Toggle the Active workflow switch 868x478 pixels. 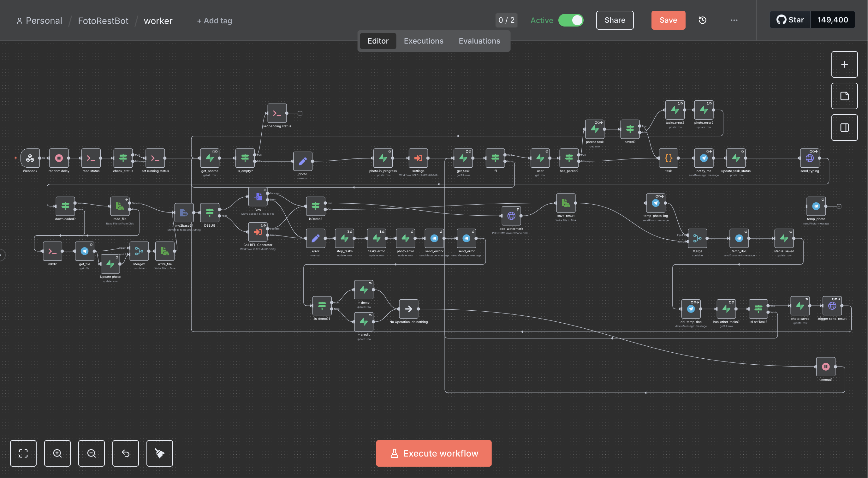[571, 20]
